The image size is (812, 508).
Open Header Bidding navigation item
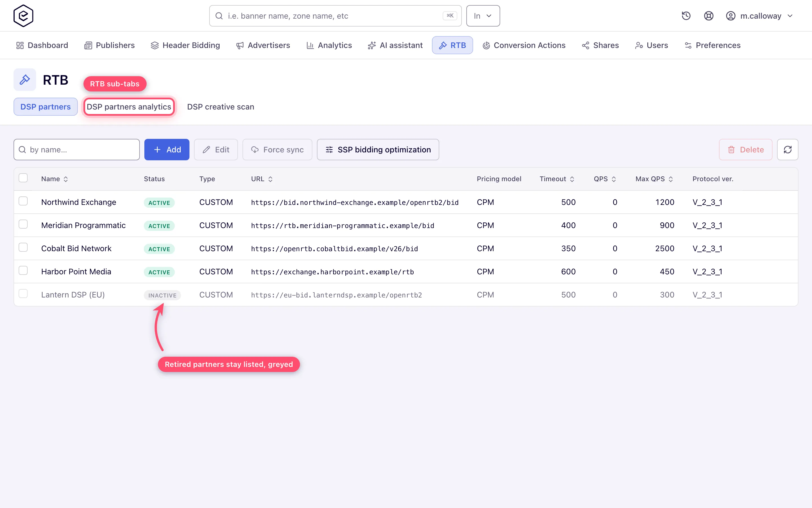click(185, 45)
